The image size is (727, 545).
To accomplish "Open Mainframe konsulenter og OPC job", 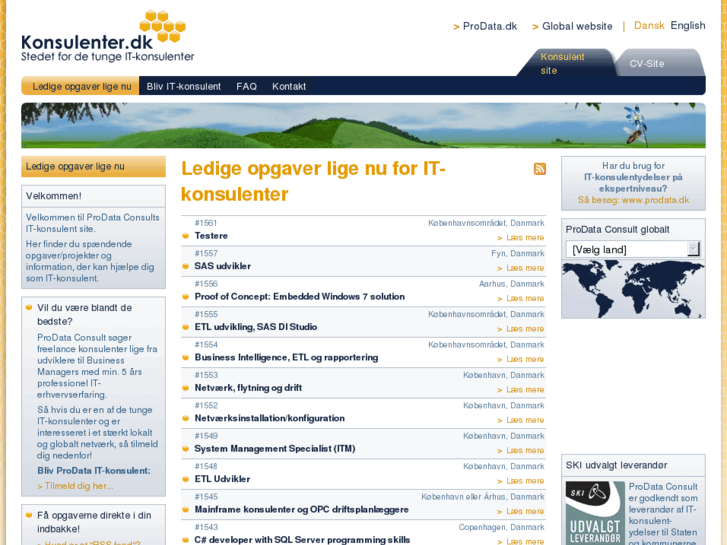I will click(x=302, y=510).
